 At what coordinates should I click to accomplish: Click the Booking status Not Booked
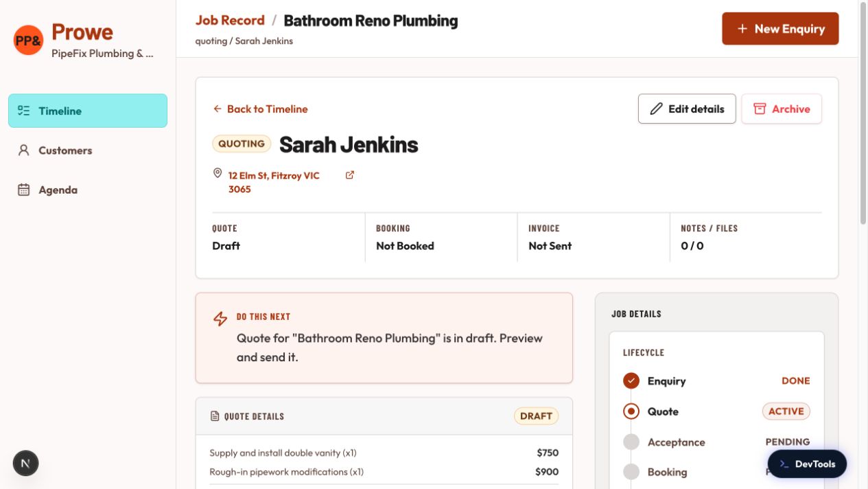(x=405, y=246)
